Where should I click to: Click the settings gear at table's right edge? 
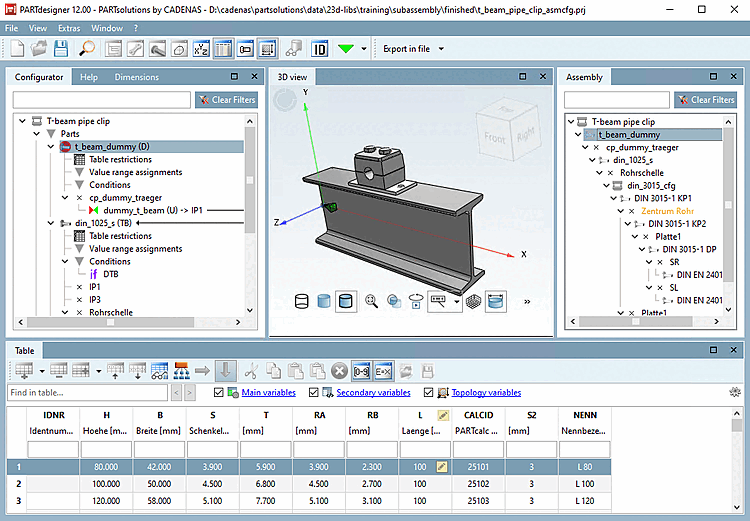pyautogui.click(x=736, y=393)
